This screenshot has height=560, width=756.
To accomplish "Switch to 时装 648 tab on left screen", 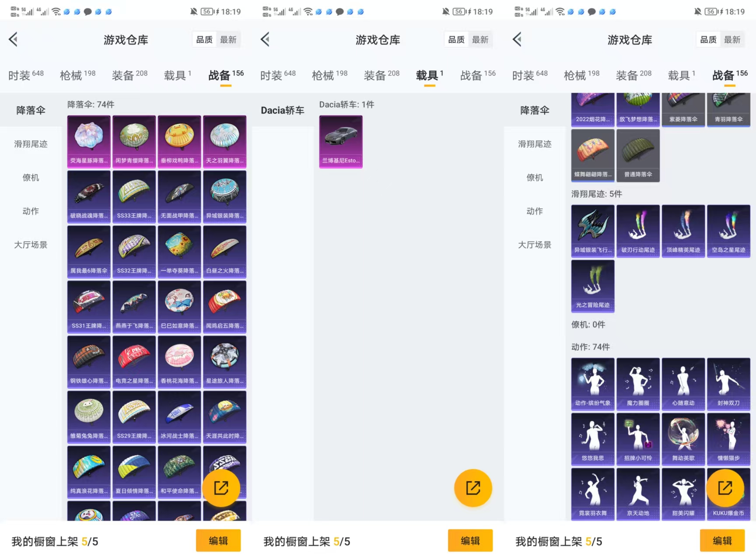I will coord(26,75).
